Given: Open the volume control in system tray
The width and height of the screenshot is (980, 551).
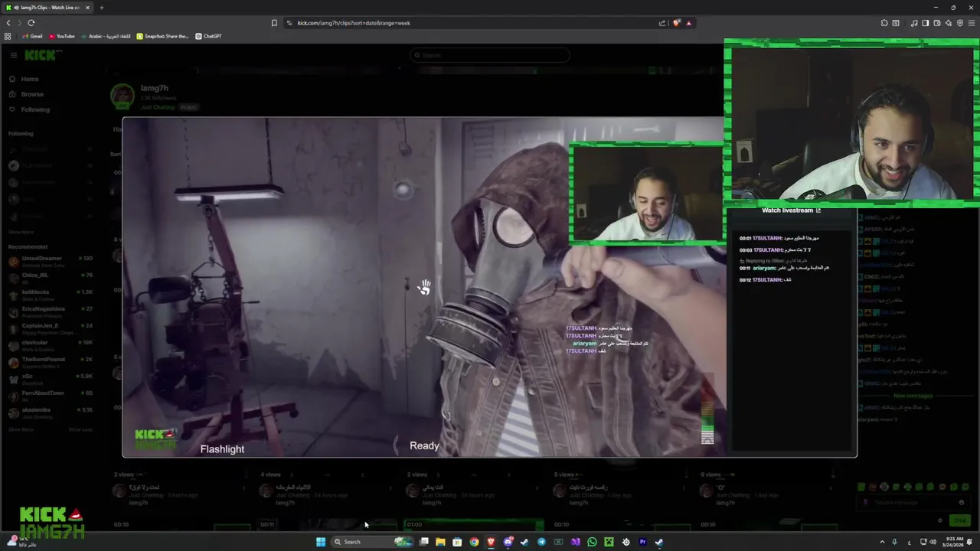Looking at the screenshot, I should point(933,542).
